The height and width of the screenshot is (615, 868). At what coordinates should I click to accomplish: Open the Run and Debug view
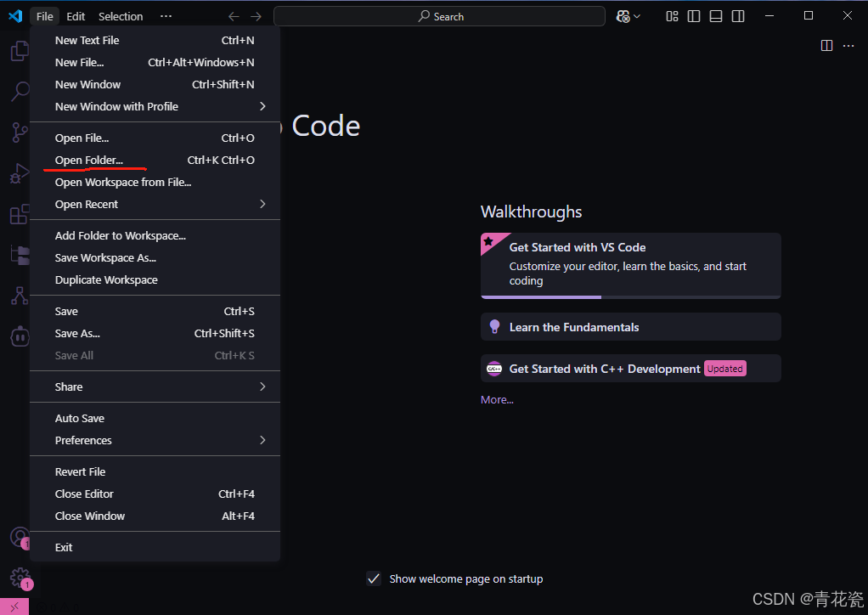click(x=20, y=173)
